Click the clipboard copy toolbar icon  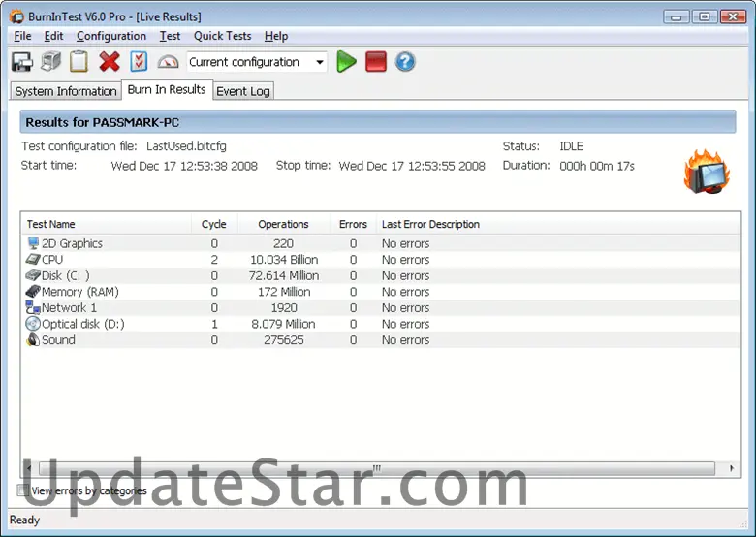79,62
